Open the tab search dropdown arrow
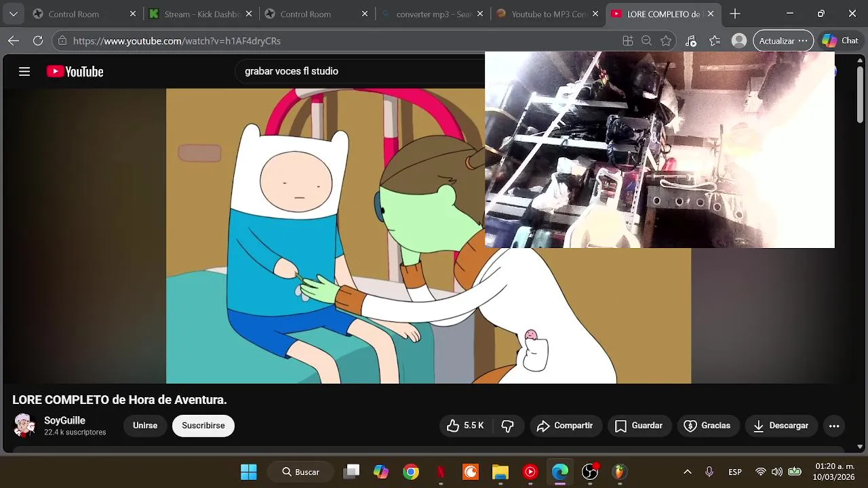Image resolution: width=868 pixels, height=488 pixels. [14, 14]
